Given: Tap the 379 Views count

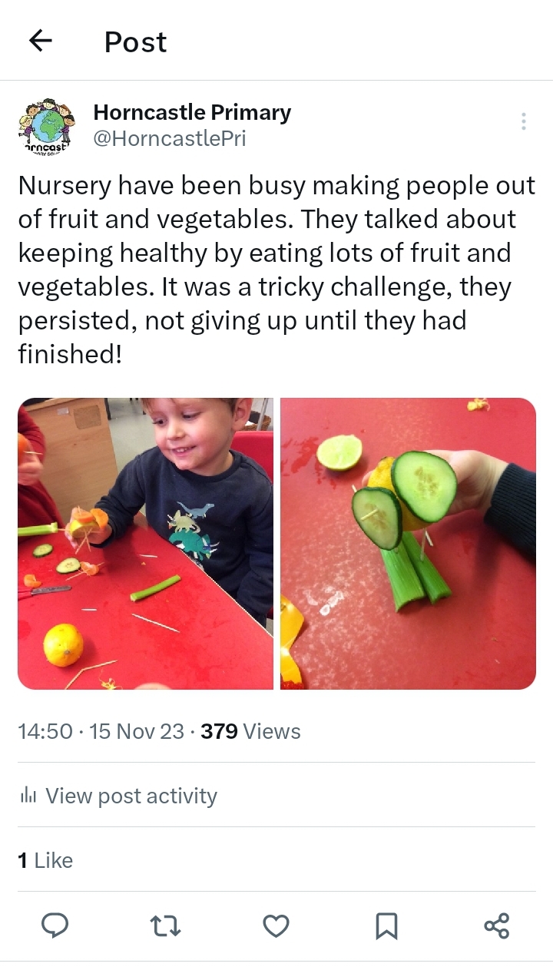Looking at the screenshot, I should [250, 731].
